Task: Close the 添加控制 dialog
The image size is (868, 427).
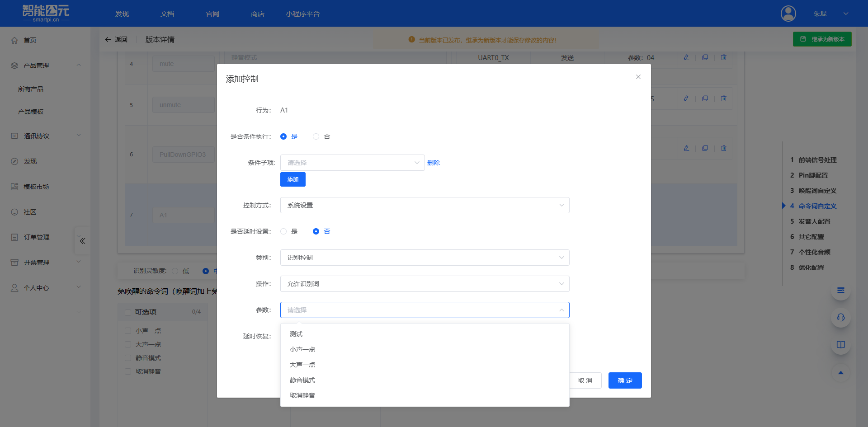Action: (x=638, y=77)
